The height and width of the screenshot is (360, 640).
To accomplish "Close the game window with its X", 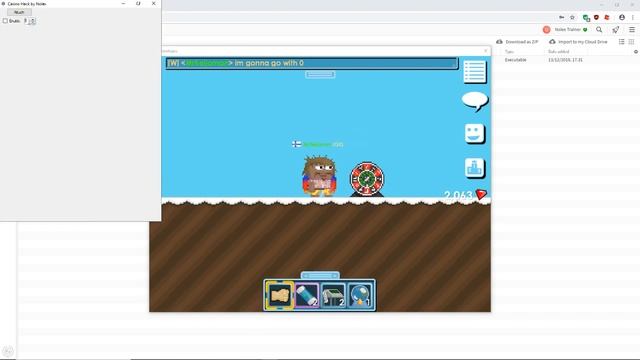I will (x=485, y=51).
